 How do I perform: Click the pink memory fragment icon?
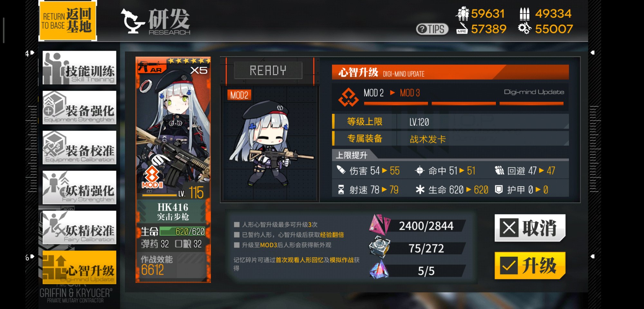pyautogui.click(x=379, y=224)
